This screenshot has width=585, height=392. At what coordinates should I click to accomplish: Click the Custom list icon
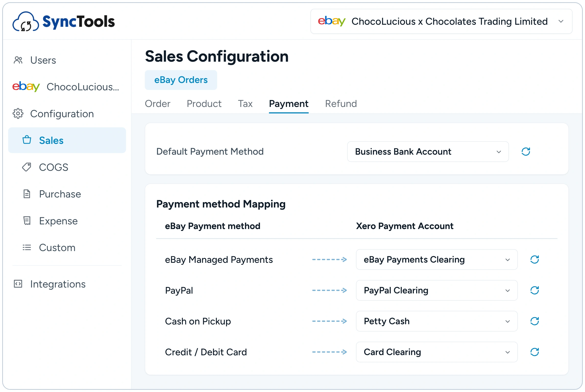pos(27,248)
